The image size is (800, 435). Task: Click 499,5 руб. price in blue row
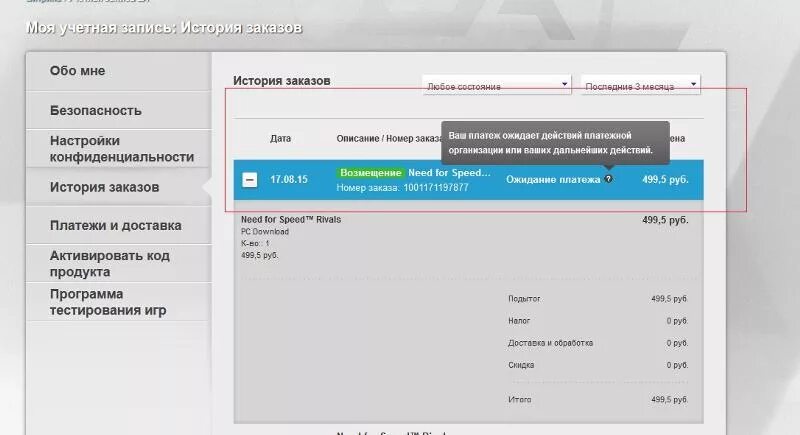coord(665,180)
